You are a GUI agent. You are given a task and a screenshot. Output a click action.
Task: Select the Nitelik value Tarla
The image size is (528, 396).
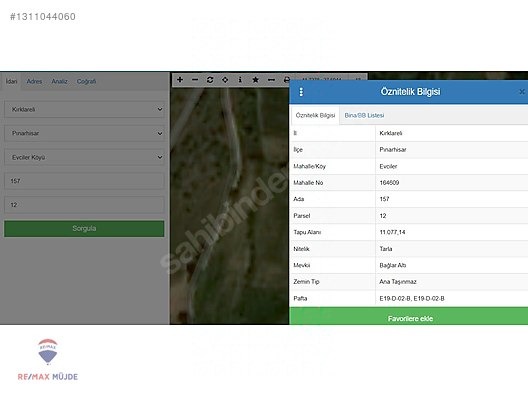click(x=386, y=249)
